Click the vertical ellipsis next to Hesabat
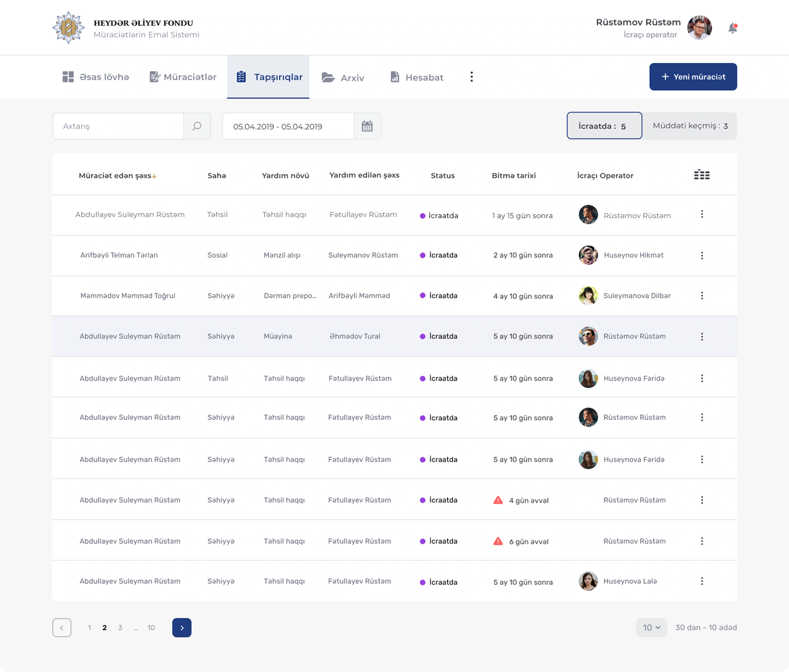This screenshot has width=789, height=672. pyautogui.click(x=471, y=77)
